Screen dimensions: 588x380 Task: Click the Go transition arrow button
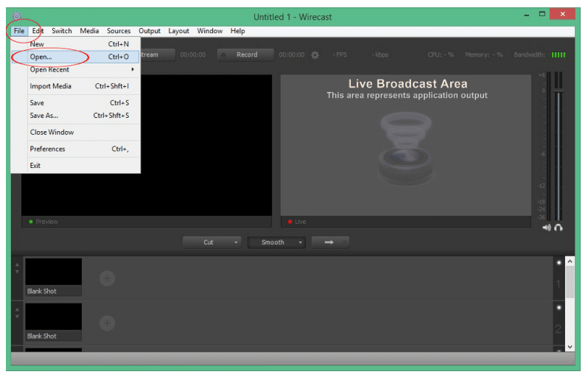coord(330,242)
